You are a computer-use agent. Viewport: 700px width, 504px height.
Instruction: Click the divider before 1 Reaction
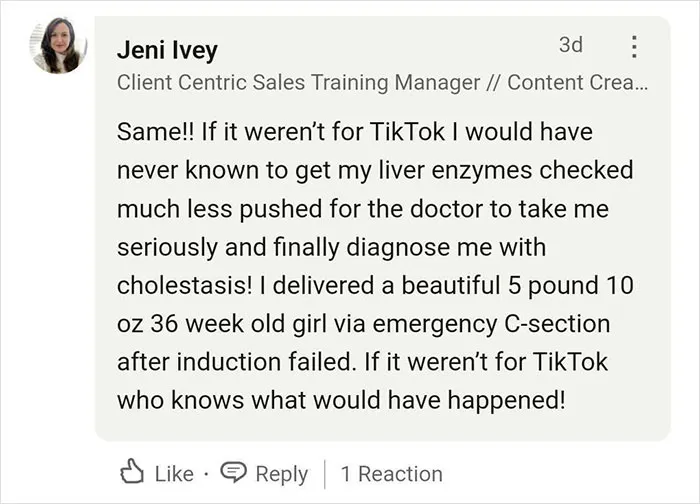(x=325, y=474)
